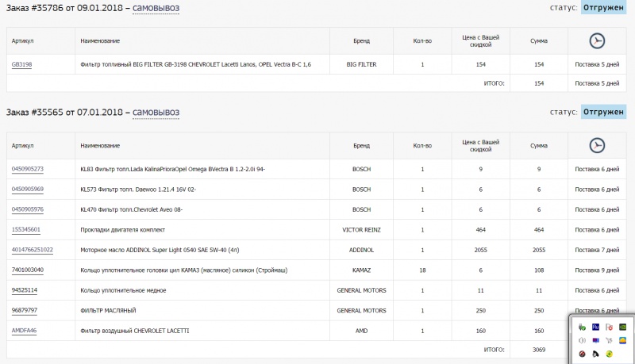This screenshot has width=635, height=364.
Task: Click the Safely Remove Hardware tray icon
Action: (x=583, y=326)
